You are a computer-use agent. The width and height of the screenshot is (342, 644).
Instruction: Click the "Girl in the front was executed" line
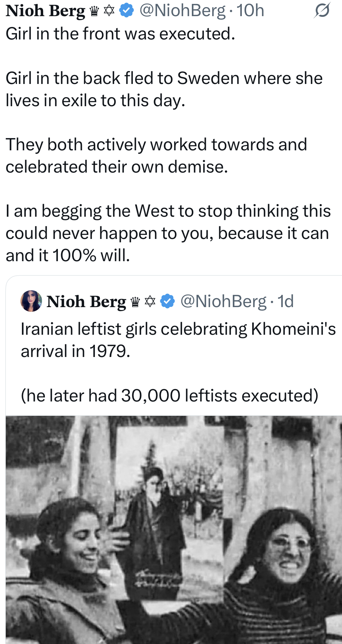[120, 34]
